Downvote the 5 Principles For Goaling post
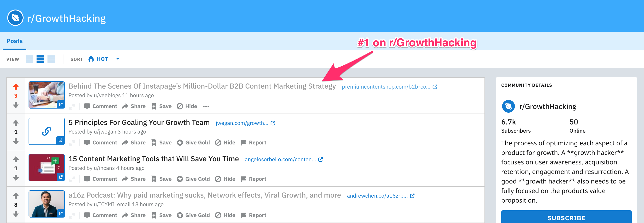Viewport: 644px width, 223px height. (x=16, y=141)
